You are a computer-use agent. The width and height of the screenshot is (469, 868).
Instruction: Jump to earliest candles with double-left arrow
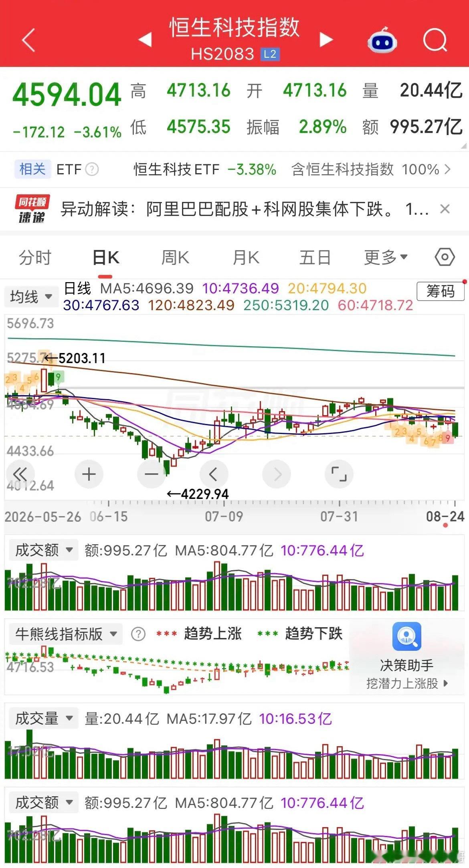(x=20, y=474)
